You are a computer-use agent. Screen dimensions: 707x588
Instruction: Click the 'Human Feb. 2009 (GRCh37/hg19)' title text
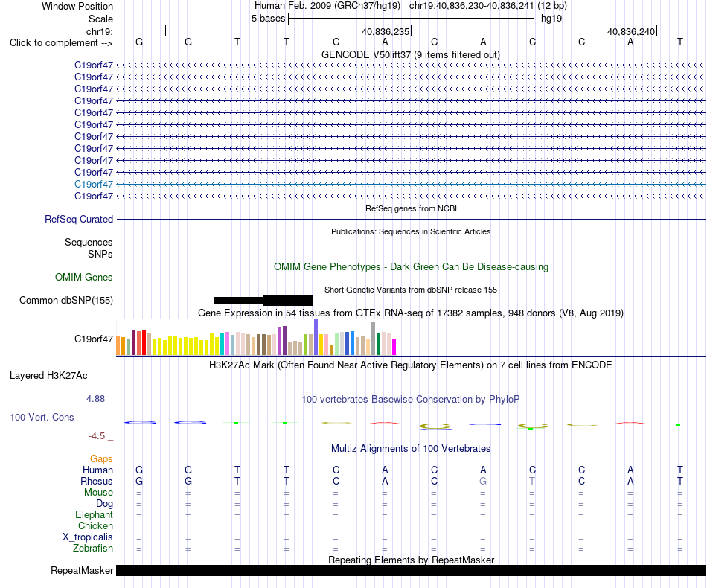(327, 6)
